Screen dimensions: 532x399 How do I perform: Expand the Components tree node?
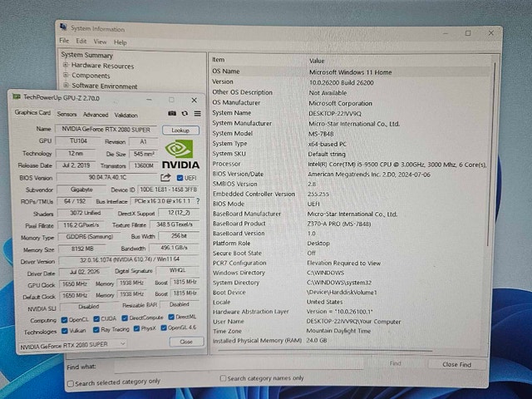(66, 75)
